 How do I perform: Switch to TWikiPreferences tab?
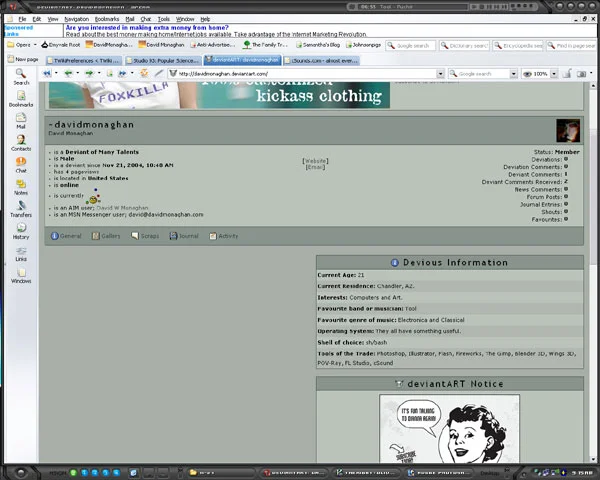click(x=84, y=60)
